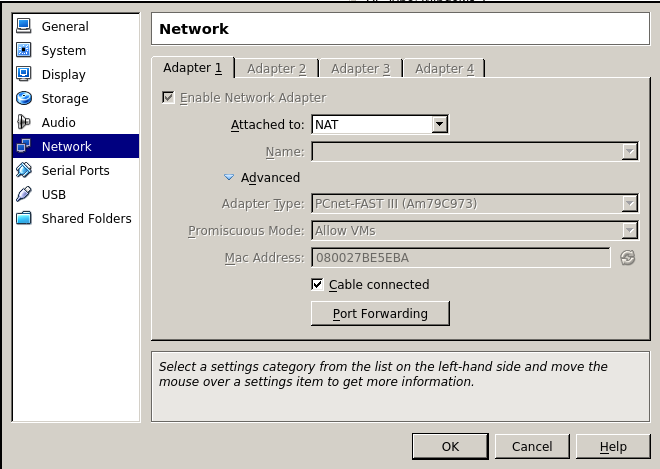Viewport: 660px width, 469px height.
Task: Open the Audio speaker icon
Action: tap(24, 122)
